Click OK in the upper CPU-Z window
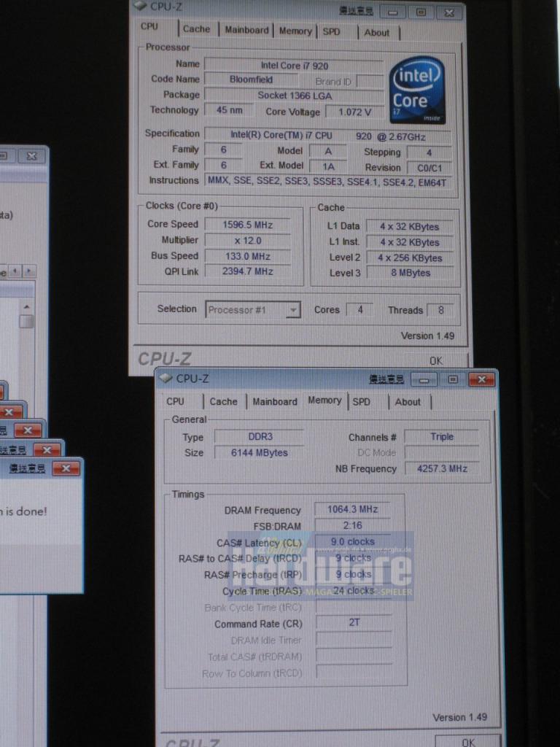Viewport: 560px width, 747px height. [436, 360]
